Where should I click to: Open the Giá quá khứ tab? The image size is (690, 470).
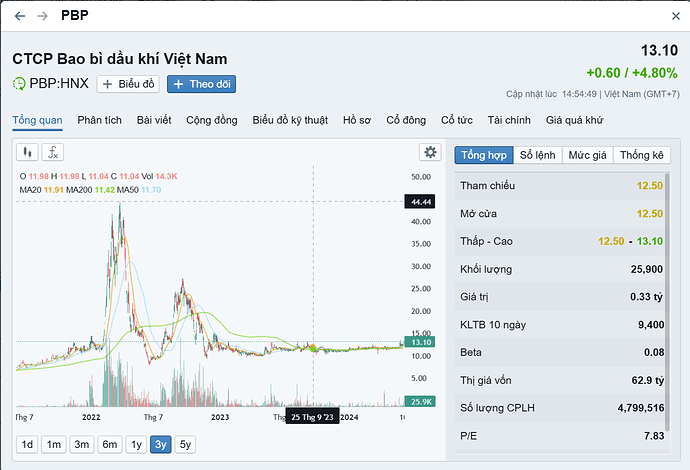(x=574, y=120)
